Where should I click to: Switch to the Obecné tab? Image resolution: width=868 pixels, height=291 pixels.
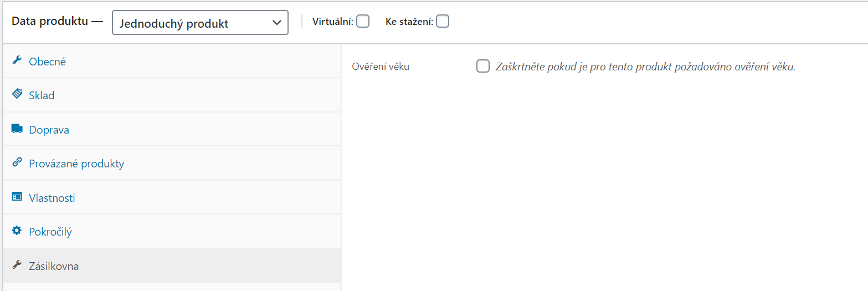click(x=48, y=62)
